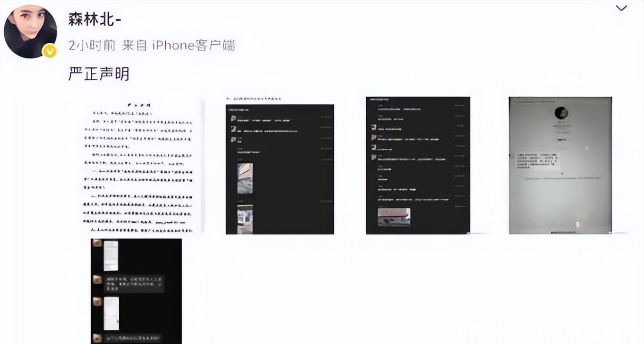Open 森林北- user profile name link

pos(95,19)
